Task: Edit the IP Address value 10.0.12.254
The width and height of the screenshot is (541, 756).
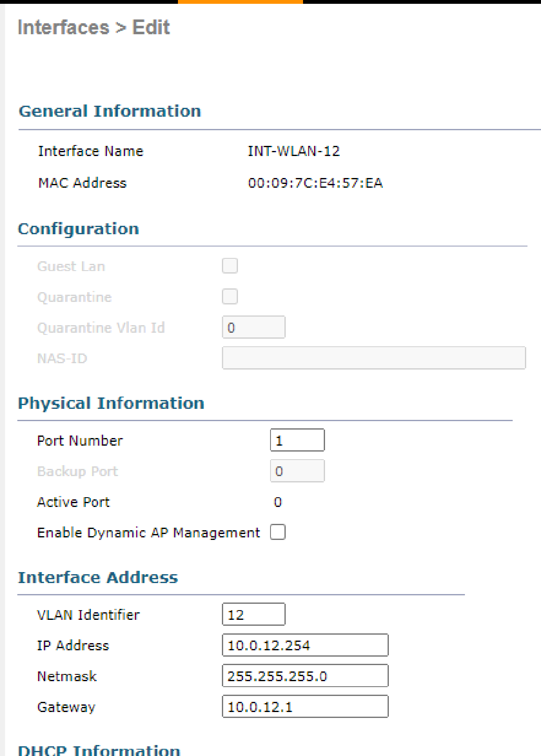Action: [x=305, y=645]
